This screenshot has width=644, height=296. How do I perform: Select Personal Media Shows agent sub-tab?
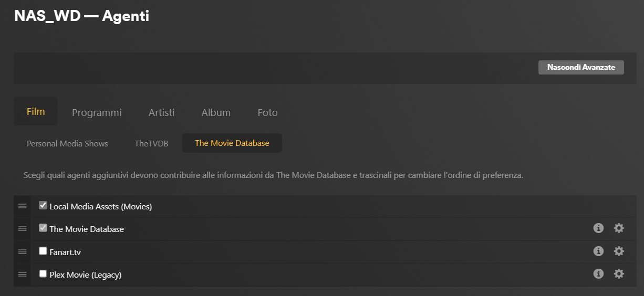tap(67, 143)
